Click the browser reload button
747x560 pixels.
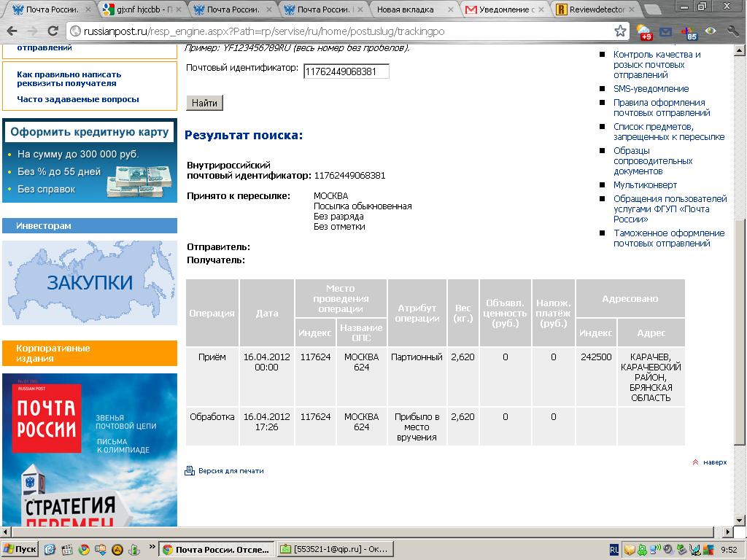coord(53,31)
